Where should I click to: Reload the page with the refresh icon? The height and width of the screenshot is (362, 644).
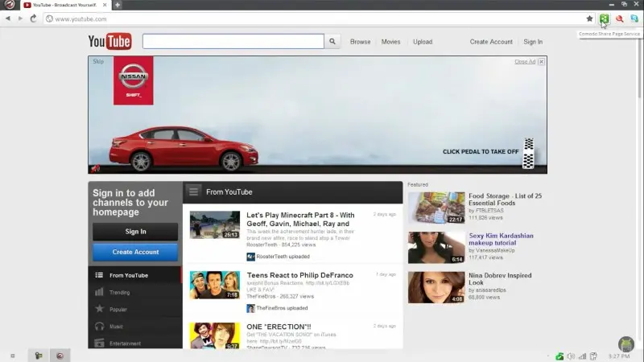click(x=33, y=19)
